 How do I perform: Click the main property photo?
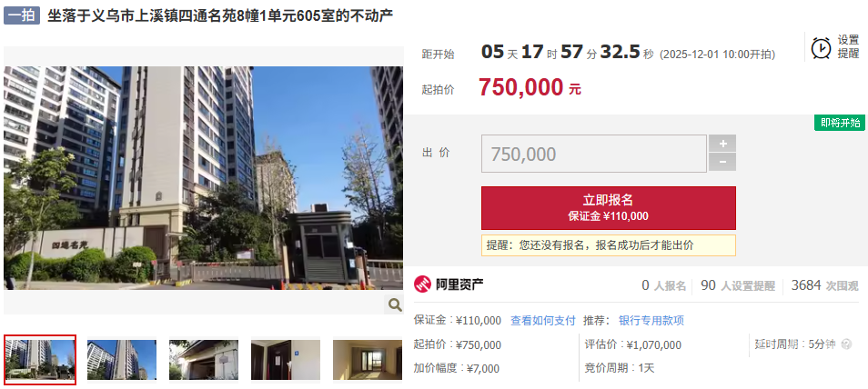[203, 178]
